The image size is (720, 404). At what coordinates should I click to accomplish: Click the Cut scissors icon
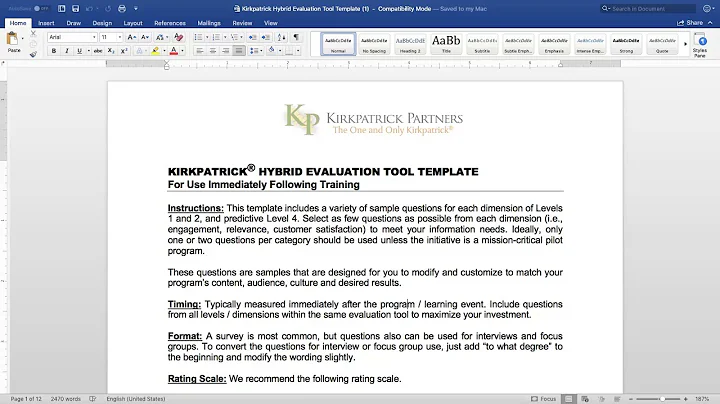click(x=33, y=34)
